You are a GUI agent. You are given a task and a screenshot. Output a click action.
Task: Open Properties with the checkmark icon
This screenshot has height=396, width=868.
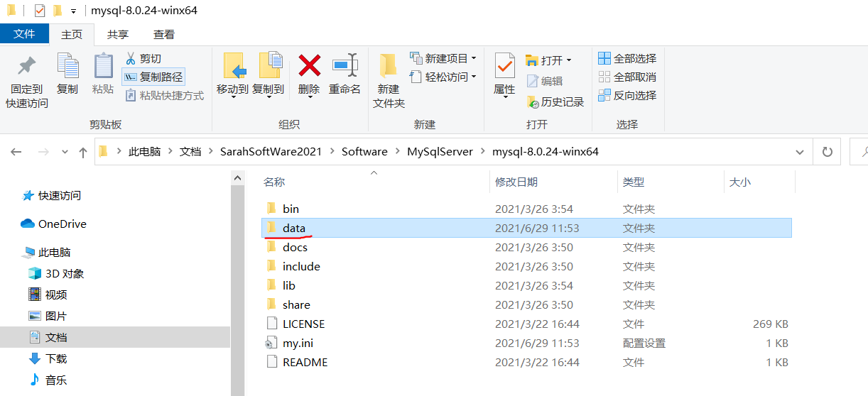coord(504,66)
